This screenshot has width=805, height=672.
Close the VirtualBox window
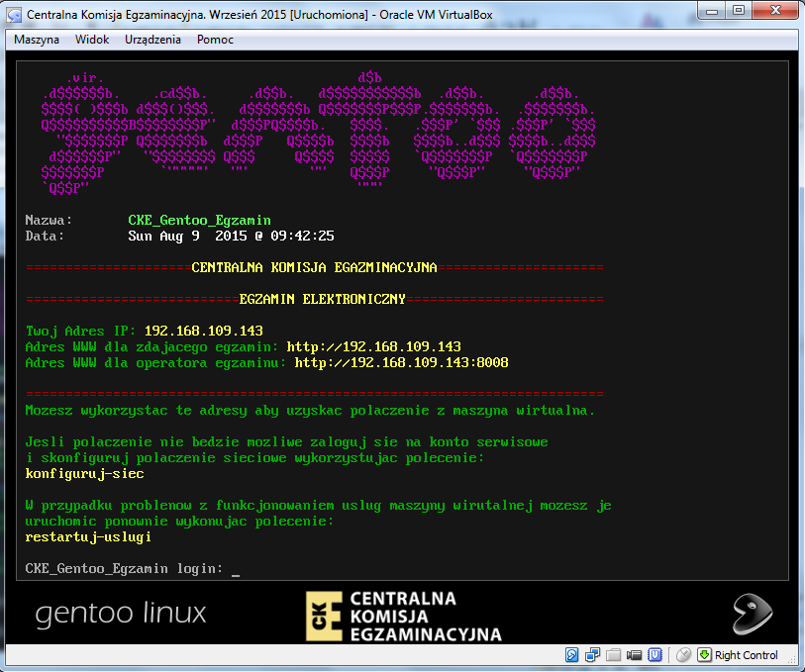coord(775,10)
